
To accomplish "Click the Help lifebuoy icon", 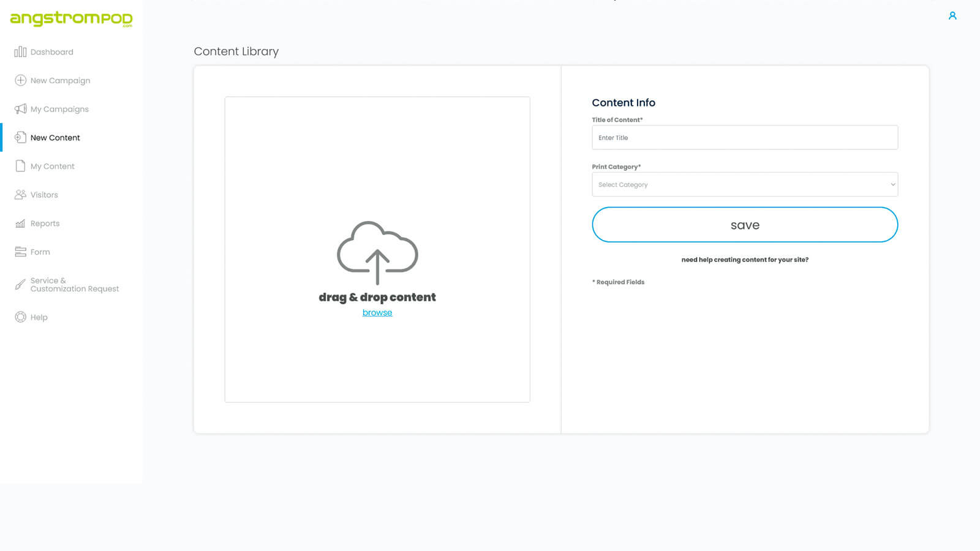I will pyautogui.click(x=20, y=317).
